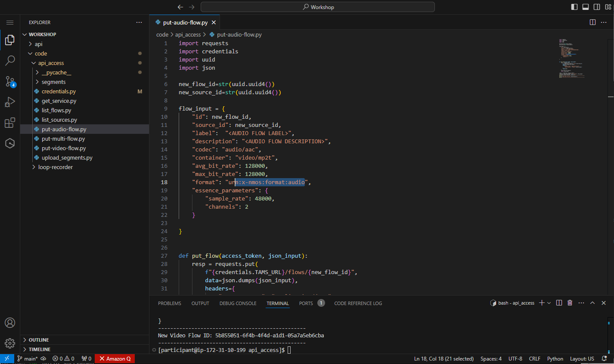
Task: Close the terminal panel
Action: pyautogui.click(x=604, y=303)
